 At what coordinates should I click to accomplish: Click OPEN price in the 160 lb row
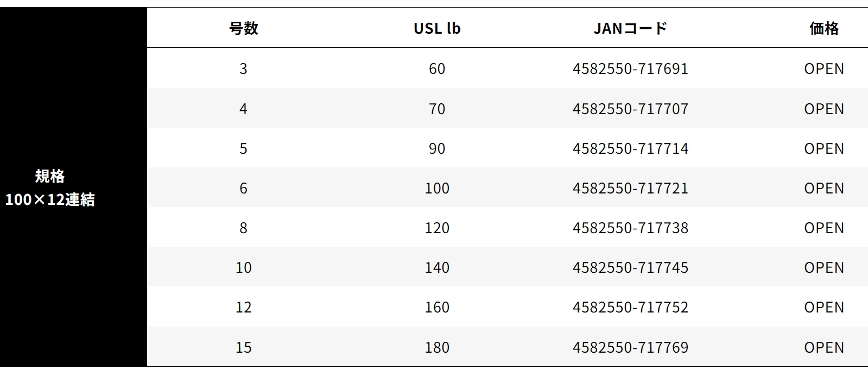(823, 307)
